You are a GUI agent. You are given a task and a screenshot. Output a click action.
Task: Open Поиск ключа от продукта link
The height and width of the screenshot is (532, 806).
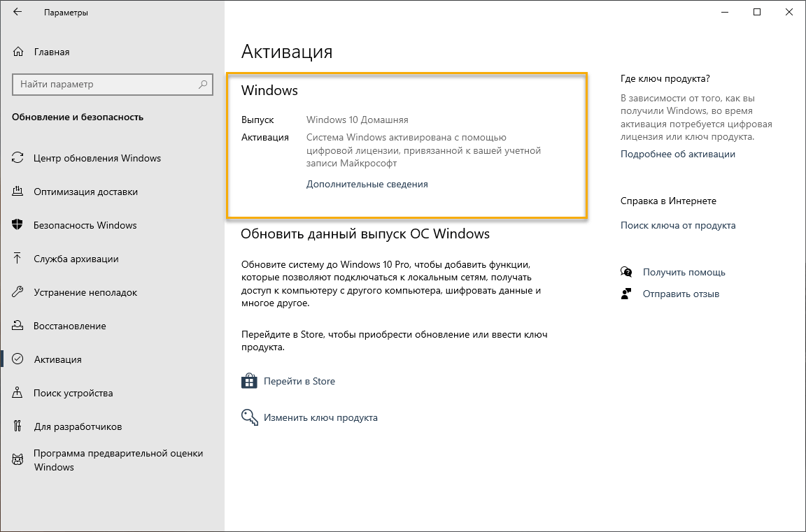tap(678, 225)
